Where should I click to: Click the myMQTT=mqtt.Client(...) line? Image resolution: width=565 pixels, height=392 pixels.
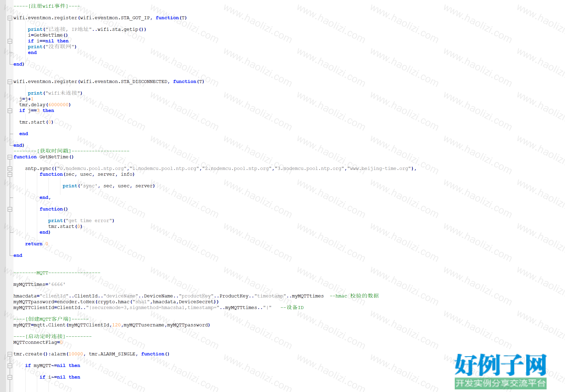(112, 325)
